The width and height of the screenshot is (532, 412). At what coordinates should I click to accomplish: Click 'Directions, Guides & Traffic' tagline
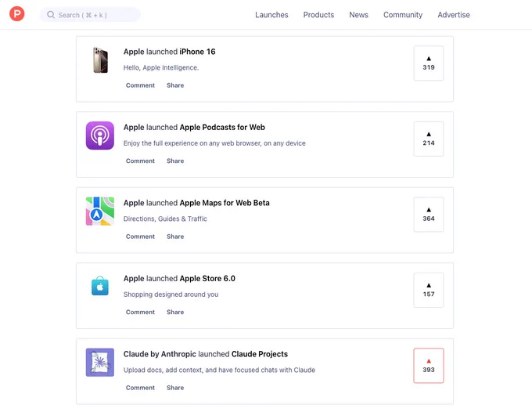point(165,219)
